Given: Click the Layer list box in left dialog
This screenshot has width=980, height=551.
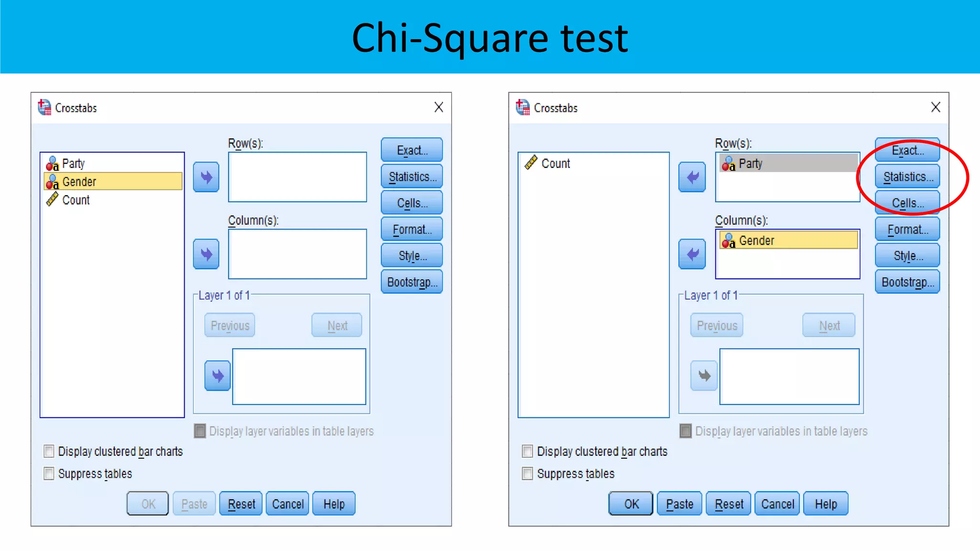Looking at the screenshot, I should 300,376.
